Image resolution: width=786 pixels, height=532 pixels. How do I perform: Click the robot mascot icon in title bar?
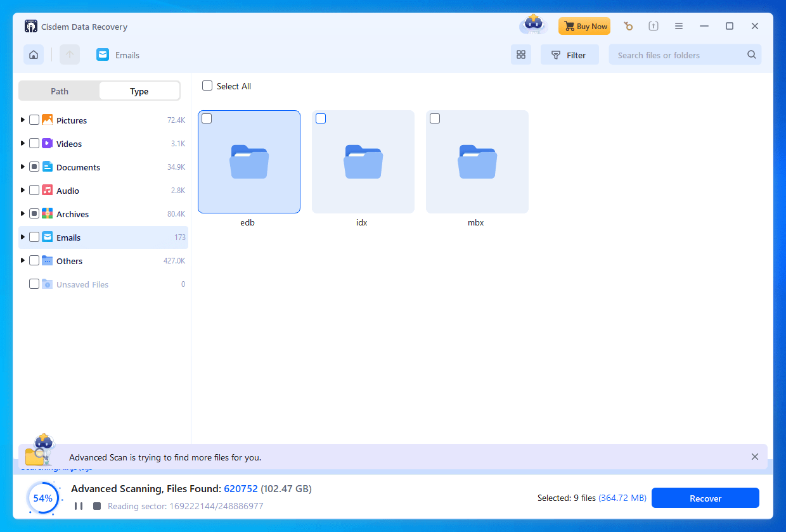coord(534,25)
